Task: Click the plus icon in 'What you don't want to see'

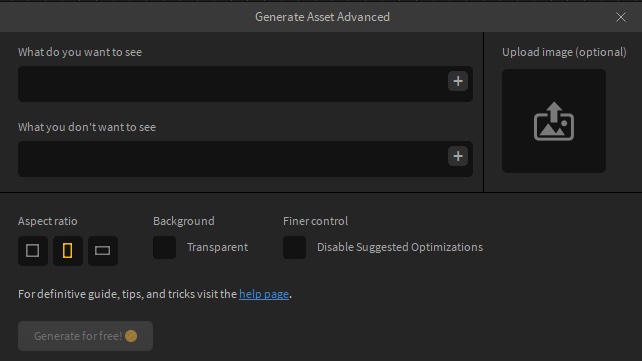Action: click(x=458, y=156)
